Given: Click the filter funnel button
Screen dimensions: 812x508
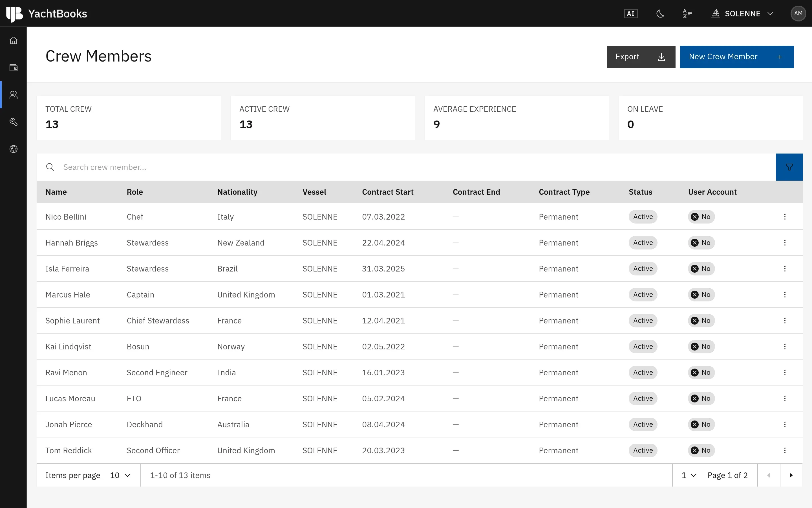Looking at the screenshot, I should 789,167.
